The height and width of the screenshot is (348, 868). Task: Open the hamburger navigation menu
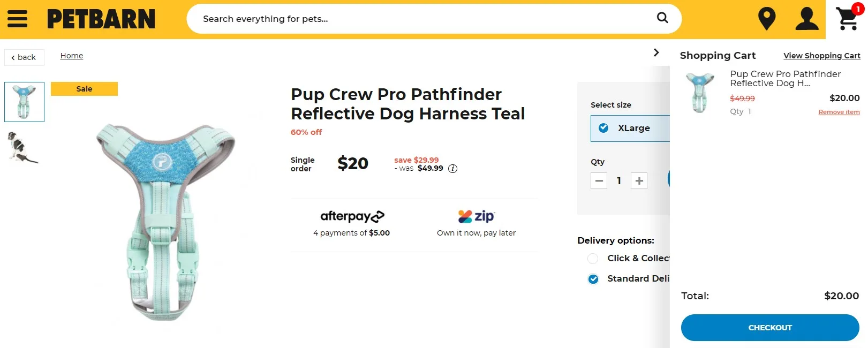17,19
